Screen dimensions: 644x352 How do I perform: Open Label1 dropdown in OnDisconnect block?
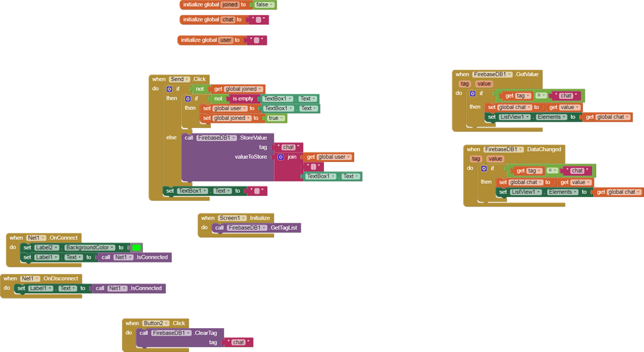click(x=41, y=288)
